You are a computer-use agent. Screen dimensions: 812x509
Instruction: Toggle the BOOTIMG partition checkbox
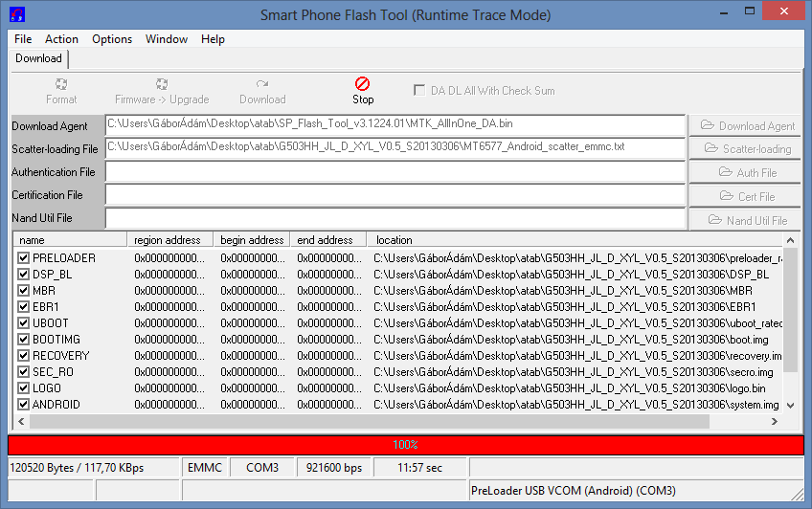tap(23, 340)
